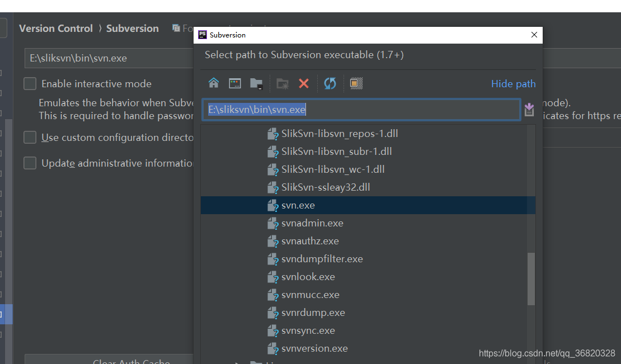This screenshot has height=364, width=621.
Task: Click the New Folder icon
Action: click(283, 83)
